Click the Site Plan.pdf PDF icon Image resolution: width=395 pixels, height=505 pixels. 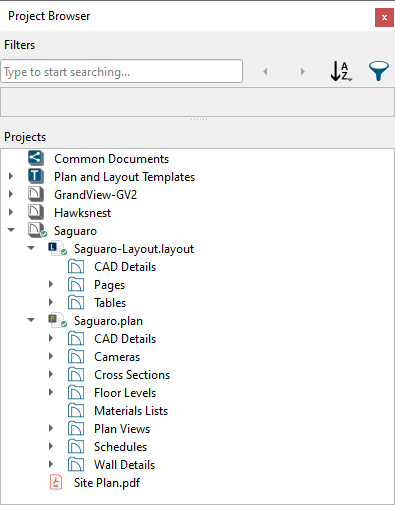pyautogui.click(x=56, y=482)
